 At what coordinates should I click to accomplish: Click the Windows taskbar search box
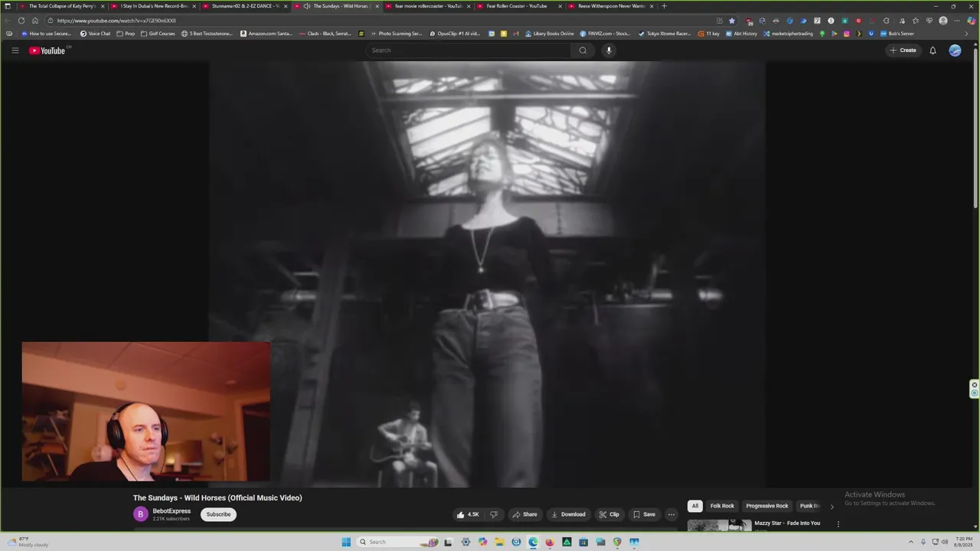coord(397,542)
